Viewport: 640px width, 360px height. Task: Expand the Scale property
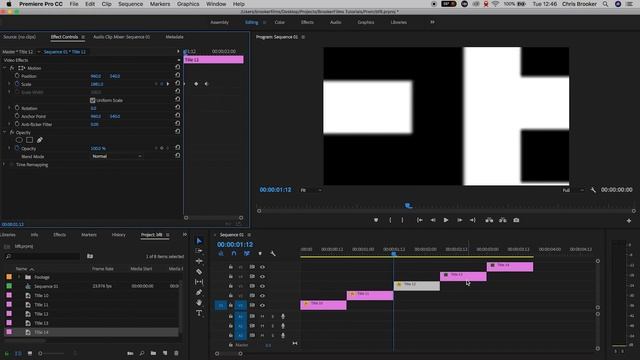tap(10, 84)
